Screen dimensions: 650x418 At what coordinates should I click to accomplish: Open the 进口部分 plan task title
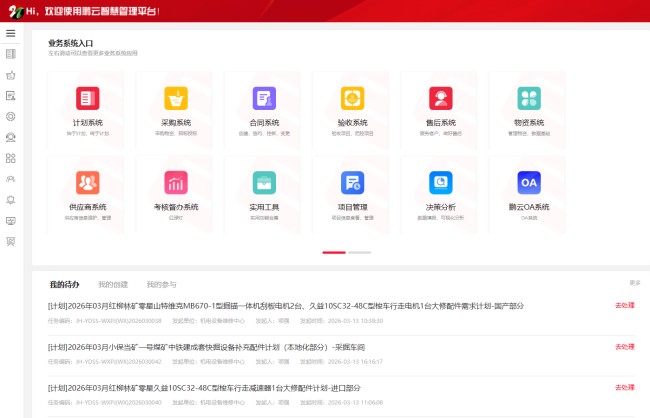204,388
